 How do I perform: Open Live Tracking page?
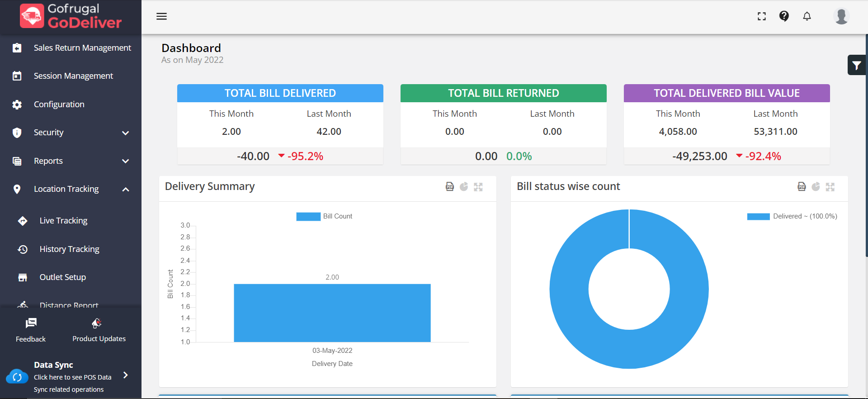tap(63, 221)
